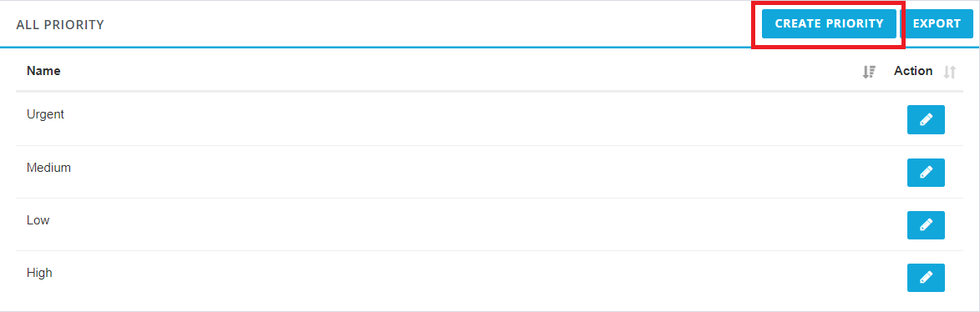Click the pencil icon for Low priority
The height and width of the screenshot is (312, 980).
tap(926, 225)
